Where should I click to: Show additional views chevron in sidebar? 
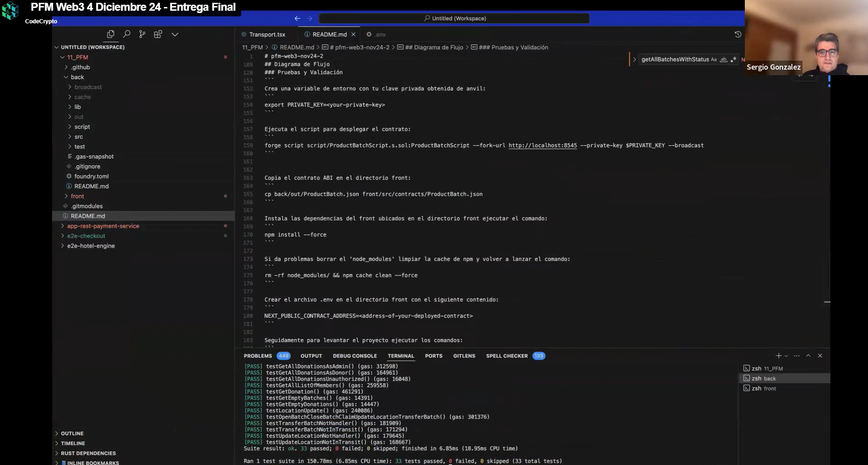175,34
